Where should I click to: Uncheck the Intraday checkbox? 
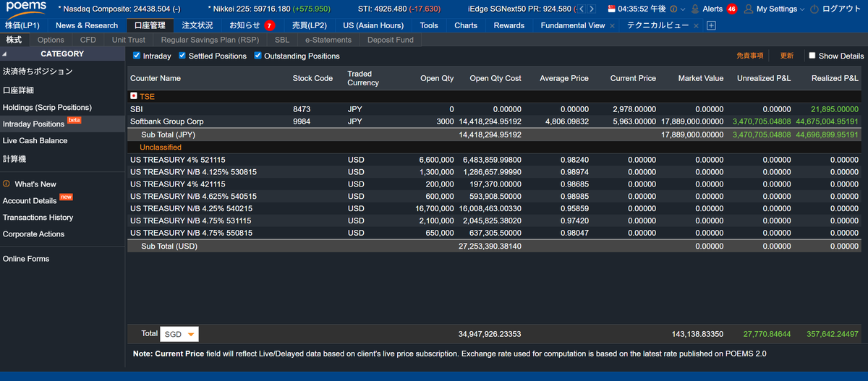[137, 55]
